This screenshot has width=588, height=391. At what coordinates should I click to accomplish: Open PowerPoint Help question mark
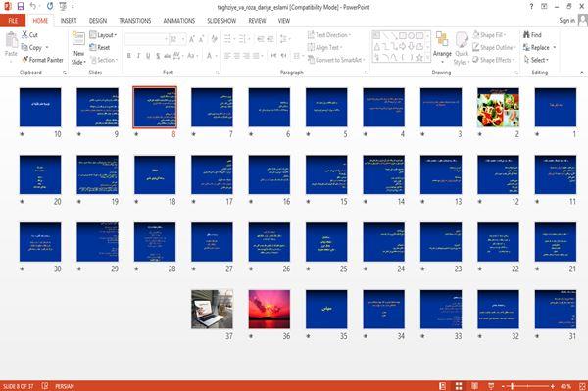pos(531,7)
